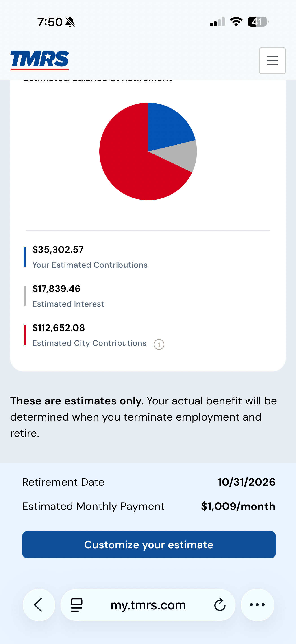Open the page reader/tabs icon

(77, 605)
